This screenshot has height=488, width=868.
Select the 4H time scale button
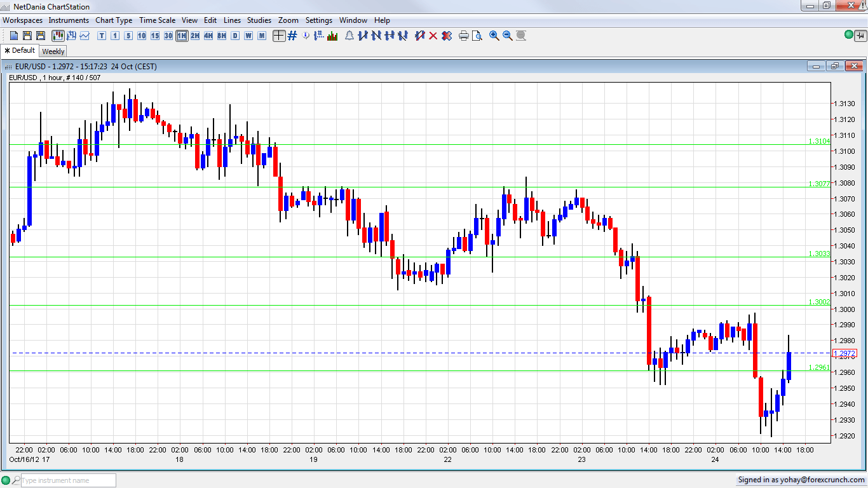[208, 36]
